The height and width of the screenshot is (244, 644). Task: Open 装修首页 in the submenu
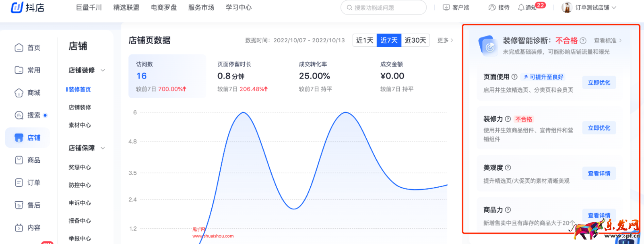(x=80, y=89)
